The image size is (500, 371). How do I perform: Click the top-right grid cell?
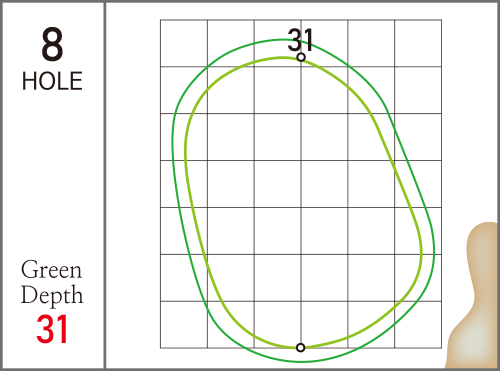[418, 43]
